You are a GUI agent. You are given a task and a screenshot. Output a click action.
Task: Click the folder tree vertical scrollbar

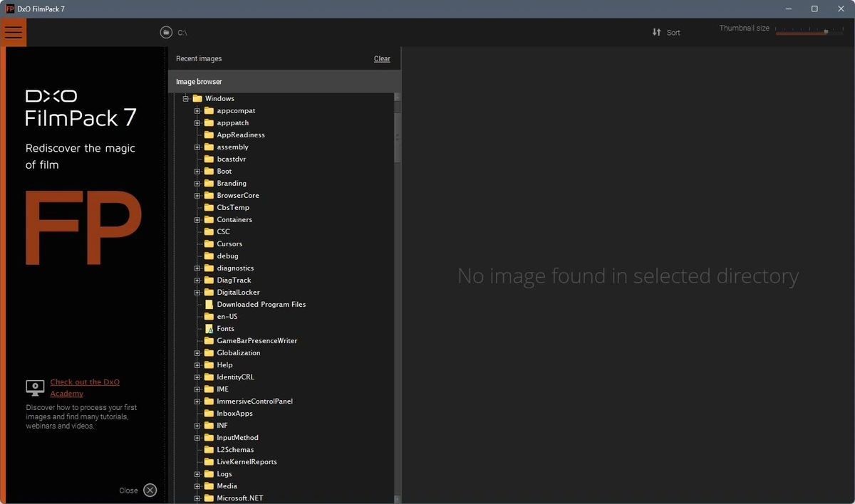(x=398, y=298)
